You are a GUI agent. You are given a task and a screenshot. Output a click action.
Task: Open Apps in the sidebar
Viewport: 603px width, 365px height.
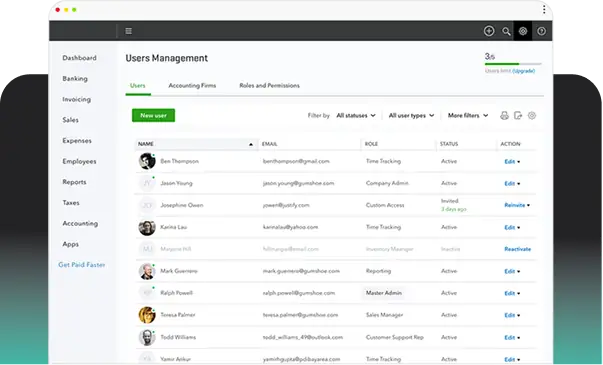[70, 244]
